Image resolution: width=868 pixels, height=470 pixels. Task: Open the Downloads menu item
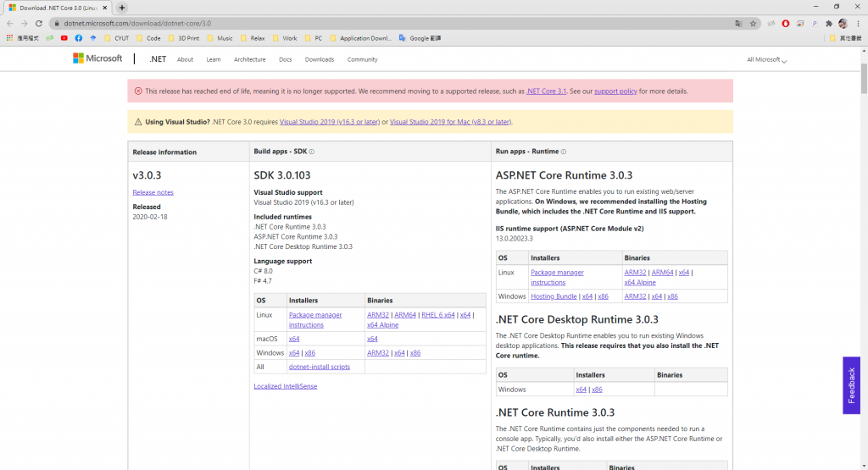[x=320, y=59]
